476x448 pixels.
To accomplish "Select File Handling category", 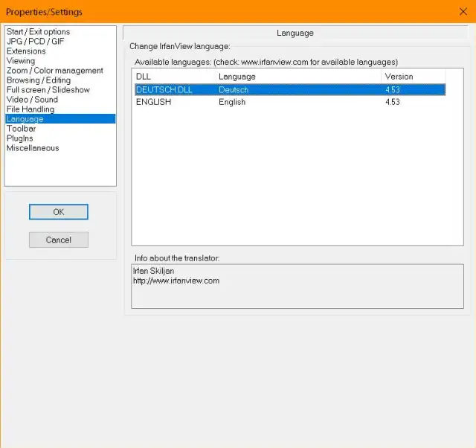I will coord(30,109).
